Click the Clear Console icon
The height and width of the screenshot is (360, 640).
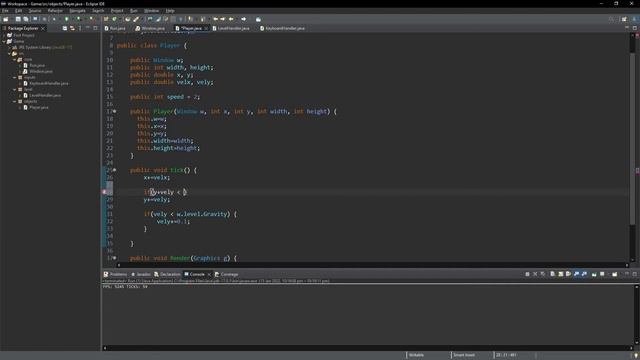[552, 274]
